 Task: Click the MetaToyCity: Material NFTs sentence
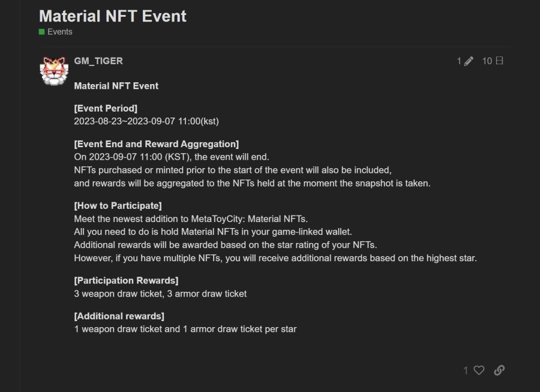click(191, 219)
